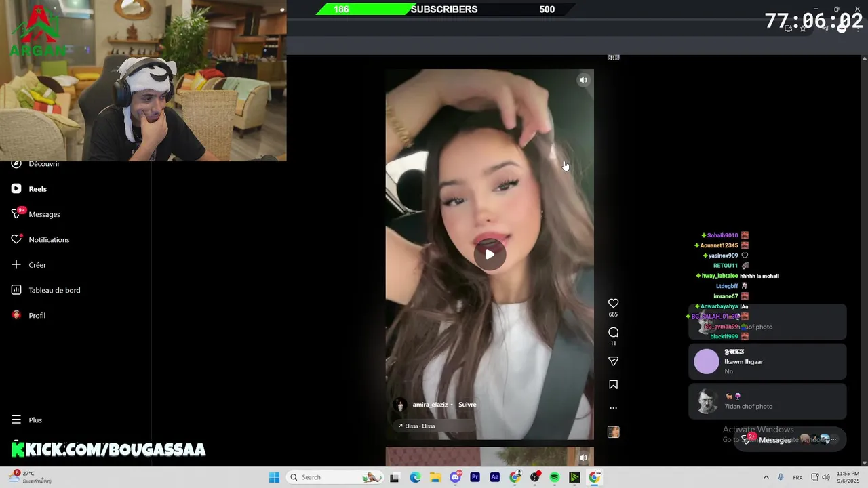Select the Créer label in the sidebar

point(37,265)
